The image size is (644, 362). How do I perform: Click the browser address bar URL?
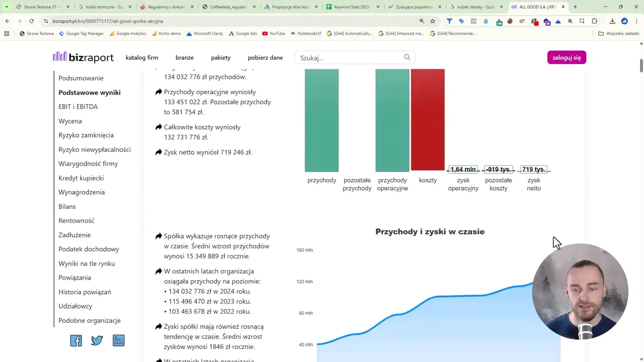click(x=108, y=21)
